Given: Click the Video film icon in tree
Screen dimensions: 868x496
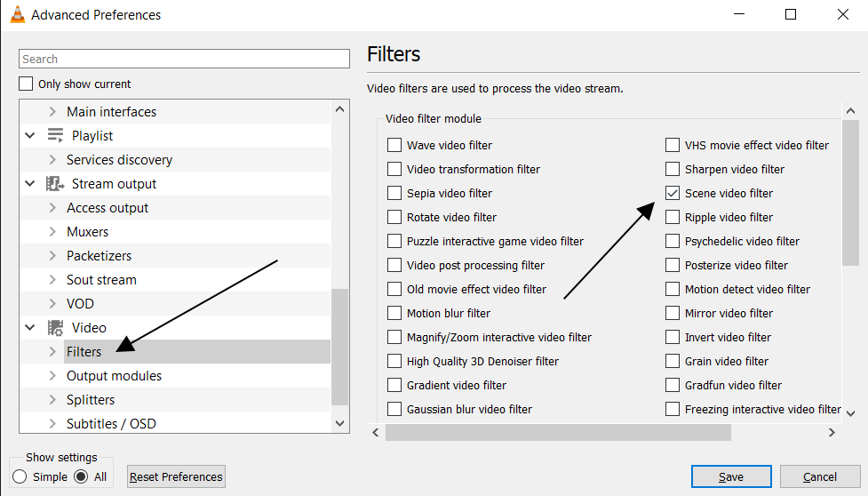Looking at the screenshot, I should pyautogui.click(x=56, y=328).
